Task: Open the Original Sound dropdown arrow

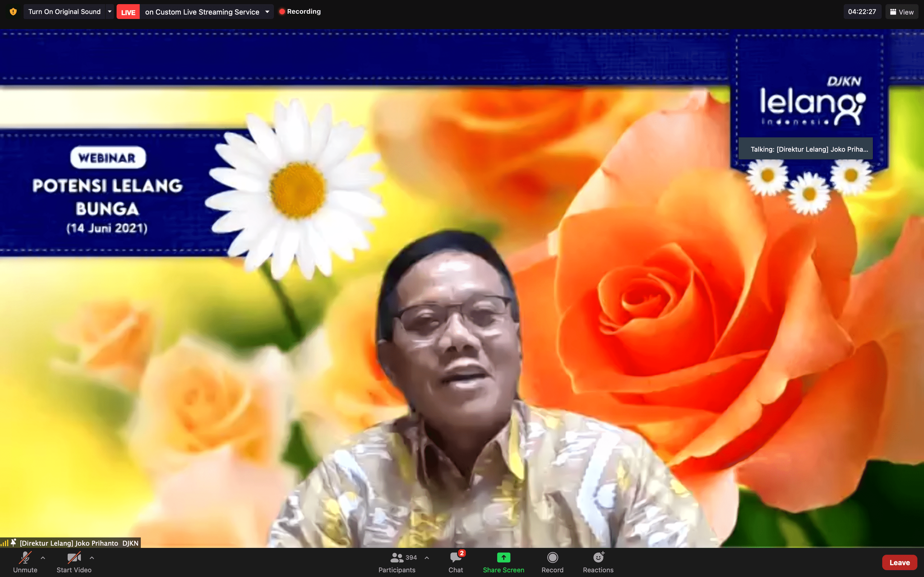Action: click(110, 12)
